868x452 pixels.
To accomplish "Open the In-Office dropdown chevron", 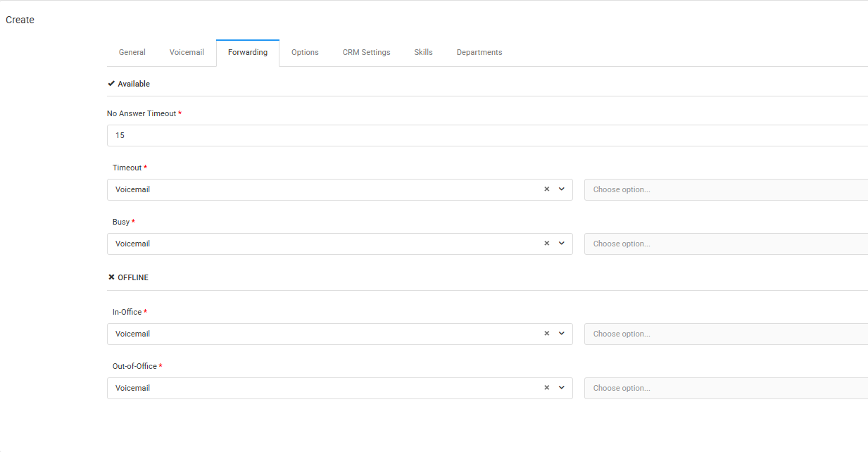I will [x=562, y=334].
